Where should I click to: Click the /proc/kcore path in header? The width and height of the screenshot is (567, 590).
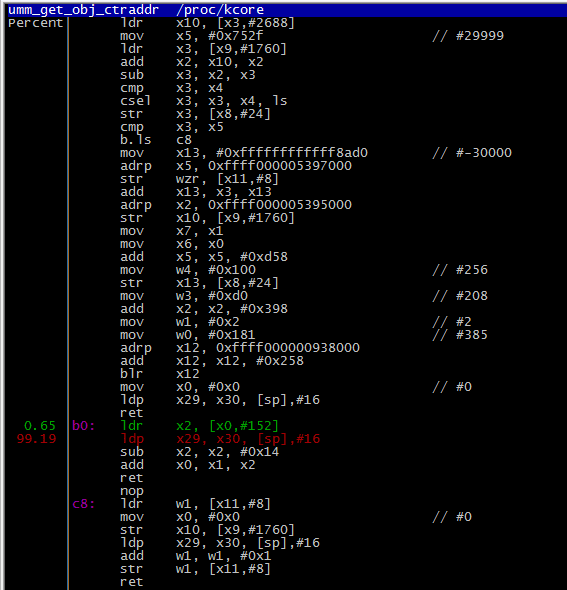pyautogui.click(x=220, y=10)
